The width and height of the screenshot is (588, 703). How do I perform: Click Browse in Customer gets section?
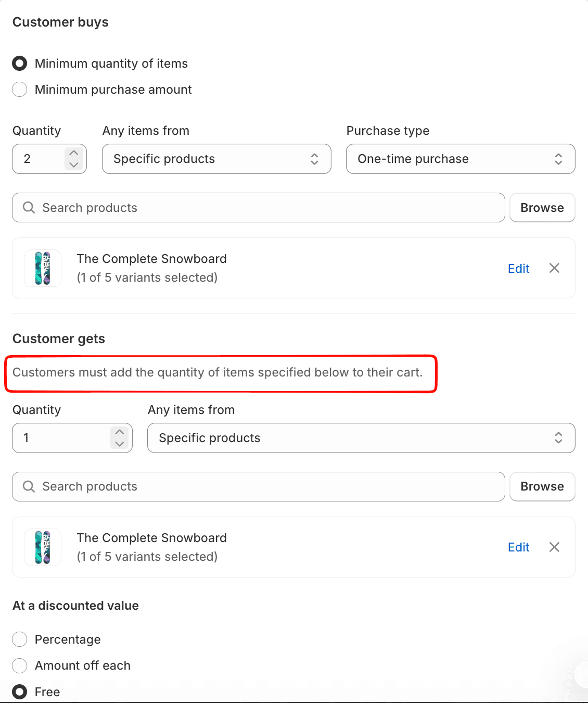(x=542, y=486)
